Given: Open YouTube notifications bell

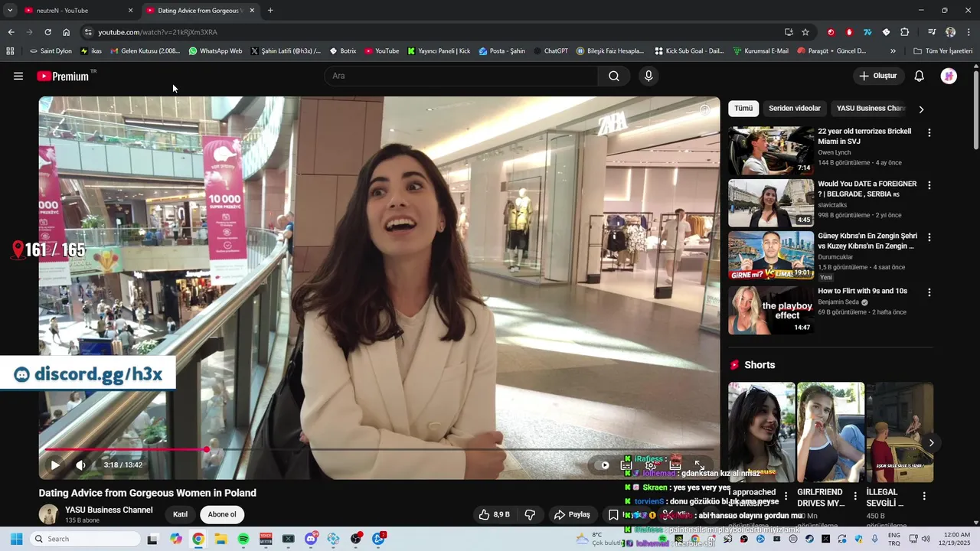Looking at the screenshot, I should (920, 76).
